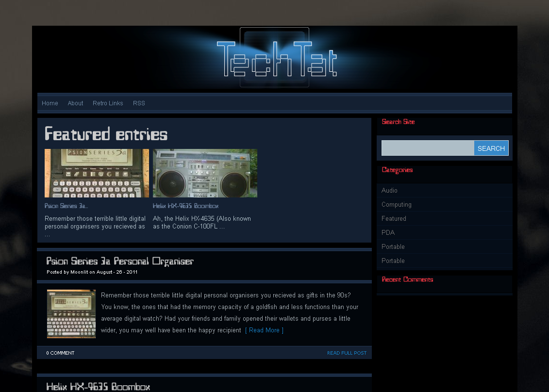This screenshot has height=392, width=549.
Task: Click excerpt 'Remember those terrible little digital' in featured
Action: click(x=95, y=218)
